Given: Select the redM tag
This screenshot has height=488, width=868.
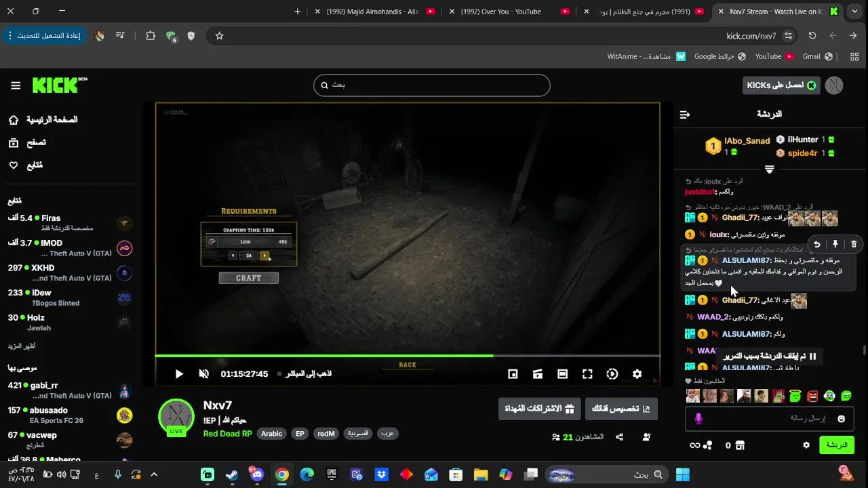Looking at the screenshot, I should tap(326, 434).
